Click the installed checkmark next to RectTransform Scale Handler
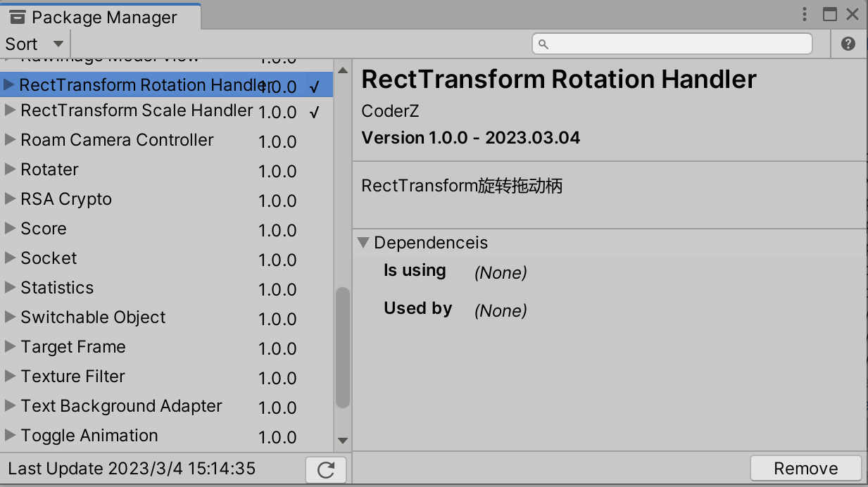This screenshot has width=868, height=487. (315, 111)
